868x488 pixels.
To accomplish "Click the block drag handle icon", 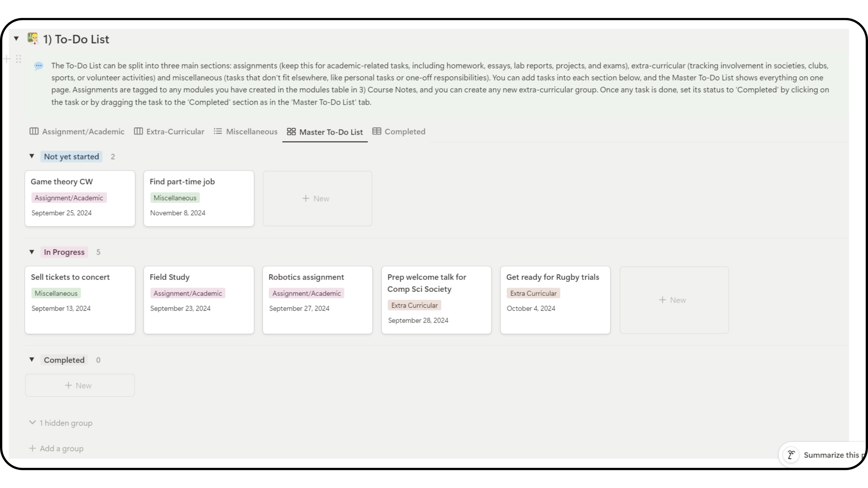I will coord(19,59).
